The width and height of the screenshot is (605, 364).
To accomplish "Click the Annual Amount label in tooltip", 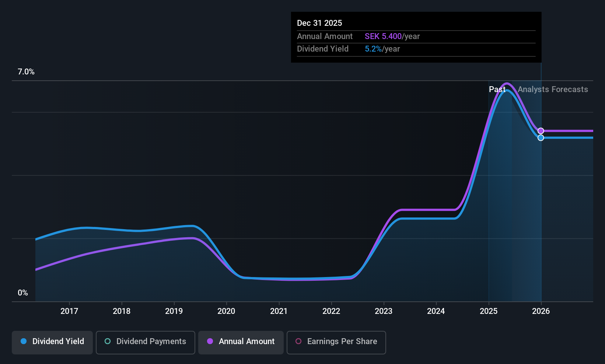I will 325,36.
